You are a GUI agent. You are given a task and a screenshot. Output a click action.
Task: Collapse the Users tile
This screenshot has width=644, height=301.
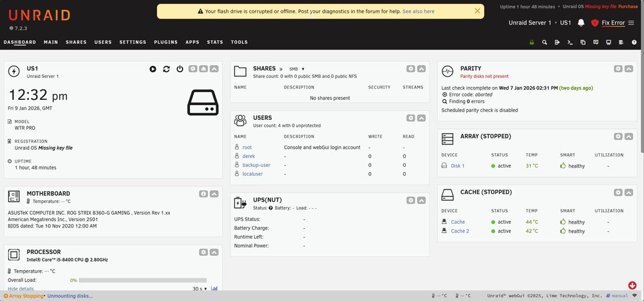coord(421,118)
